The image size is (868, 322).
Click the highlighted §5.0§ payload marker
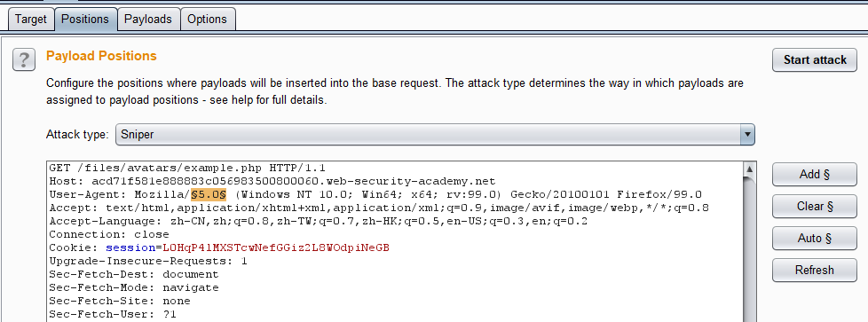pos(209,195)
